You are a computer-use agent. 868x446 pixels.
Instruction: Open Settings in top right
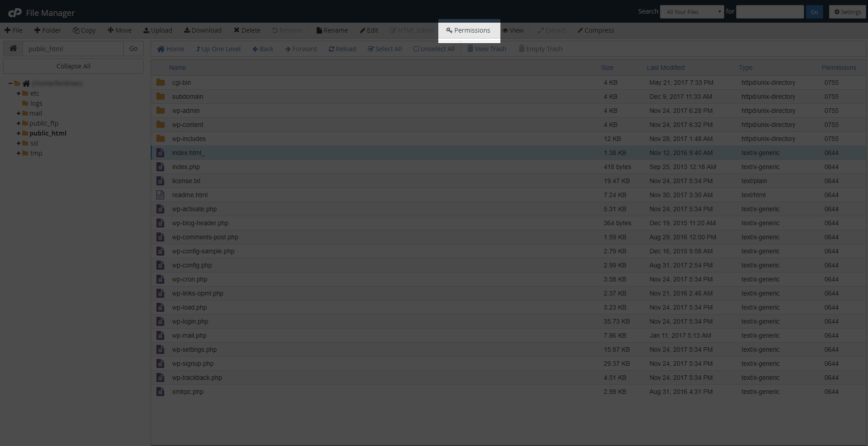tap(848, 12)
